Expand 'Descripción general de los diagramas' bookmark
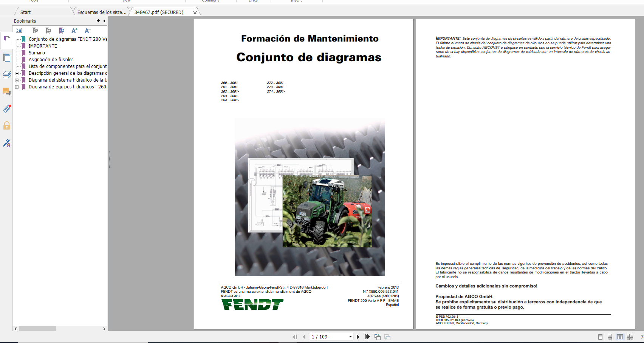Screen dimensions: 644x343 (17, 73)
